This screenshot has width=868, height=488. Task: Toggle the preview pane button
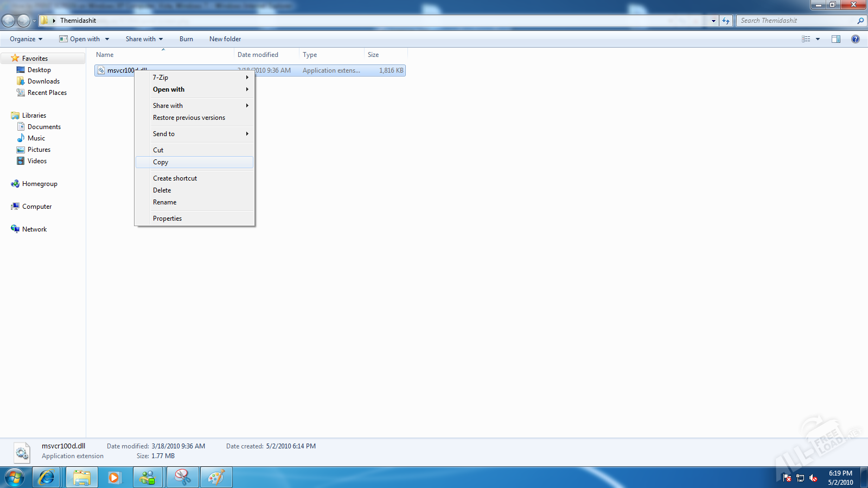836,39
